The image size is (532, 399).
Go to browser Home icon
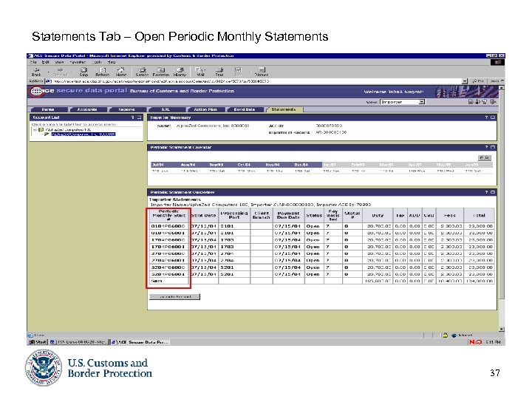[121, 72]
